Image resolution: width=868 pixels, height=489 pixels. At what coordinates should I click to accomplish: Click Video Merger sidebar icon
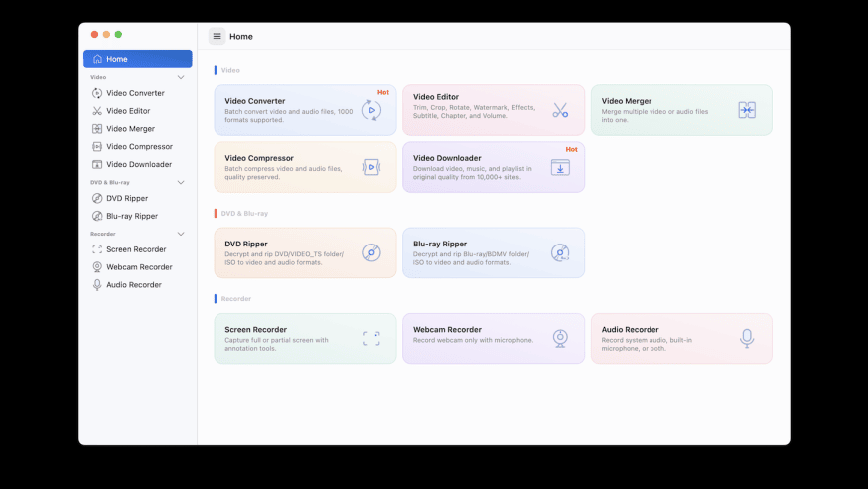pos(97,129)
